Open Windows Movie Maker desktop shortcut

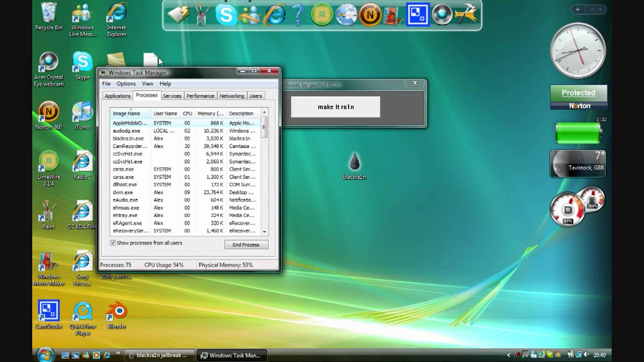tap(49, 268)
